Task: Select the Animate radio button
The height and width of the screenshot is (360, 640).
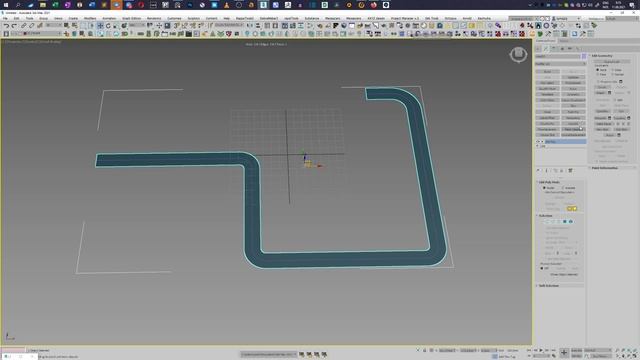Action: click(563, 188)
